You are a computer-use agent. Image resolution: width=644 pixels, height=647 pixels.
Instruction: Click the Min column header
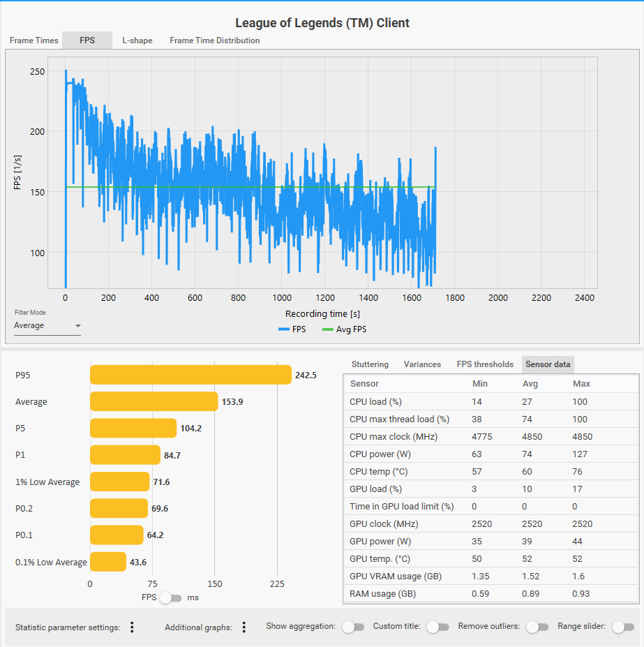coord(480,384)
